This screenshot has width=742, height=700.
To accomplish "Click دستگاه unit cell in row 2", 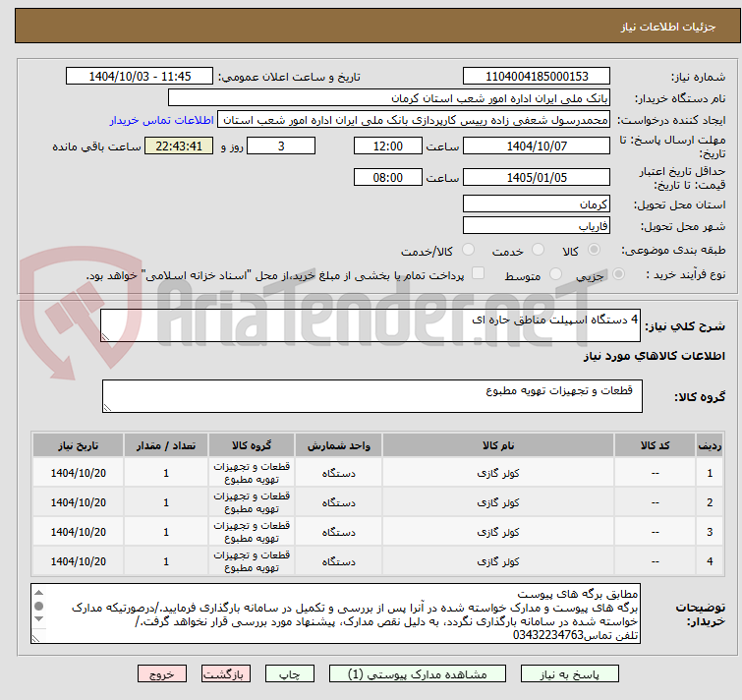I will click(339, 502).
